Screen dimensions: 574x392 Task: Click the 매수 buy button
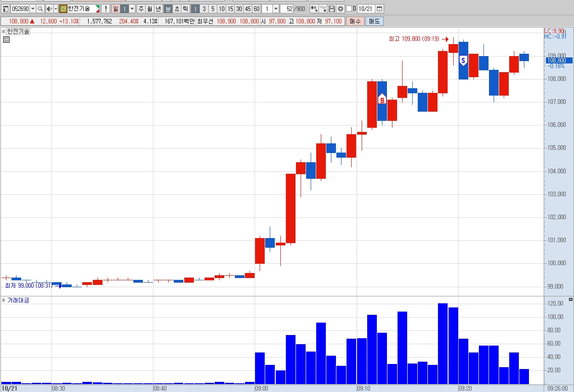pyautogui.click(x=355, y=21)
